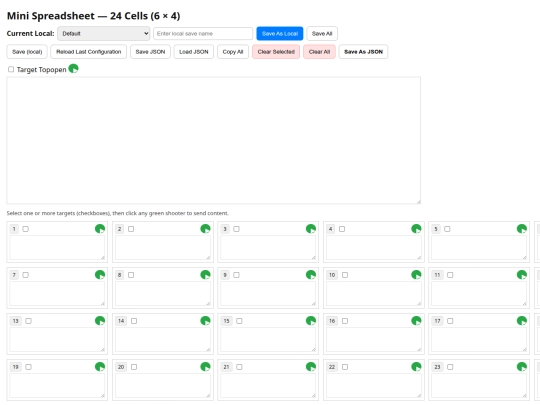
Task: Click the Save All button
Action: click(x=322, y=33)
